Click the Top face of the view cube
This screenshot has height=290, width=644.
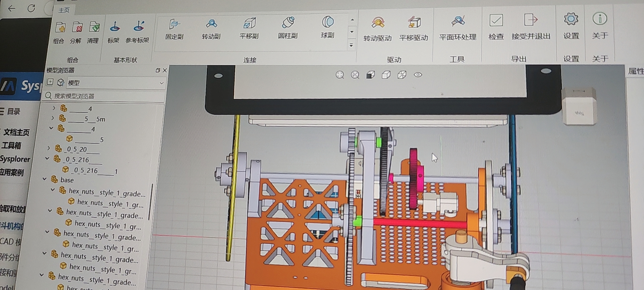[579, 113]
